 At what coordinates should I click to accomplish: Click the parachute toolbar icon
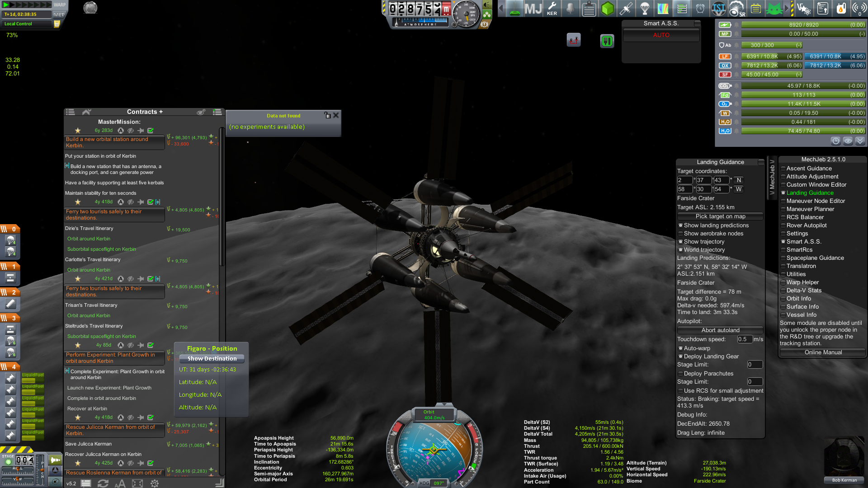coord(645,9)
